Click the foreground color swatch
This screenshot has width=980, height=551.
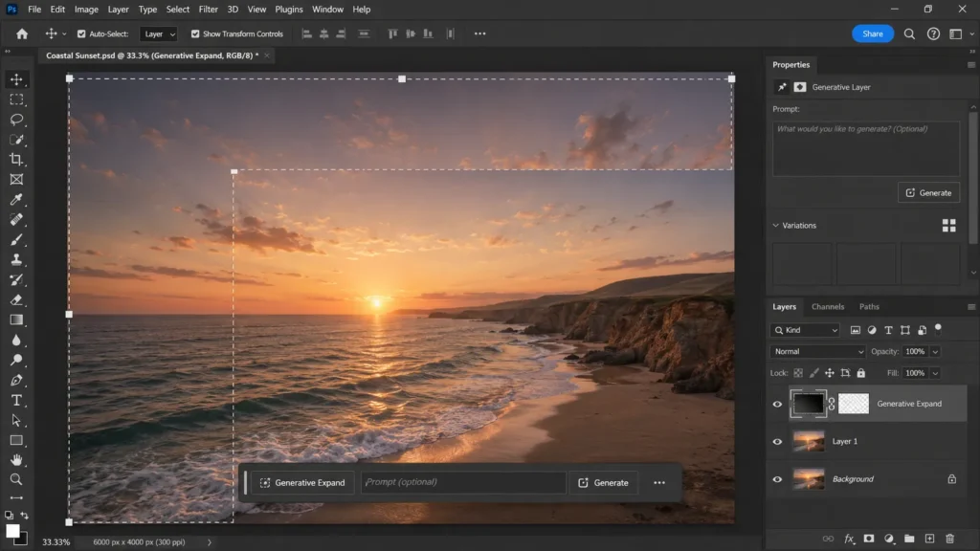click(x=12, y=530)
